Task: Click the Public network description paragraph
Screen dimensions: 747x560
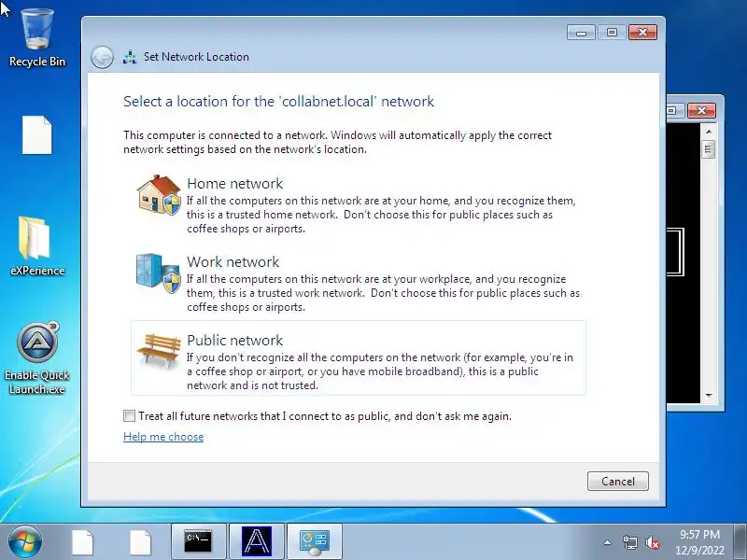Action: click(380, 371)
